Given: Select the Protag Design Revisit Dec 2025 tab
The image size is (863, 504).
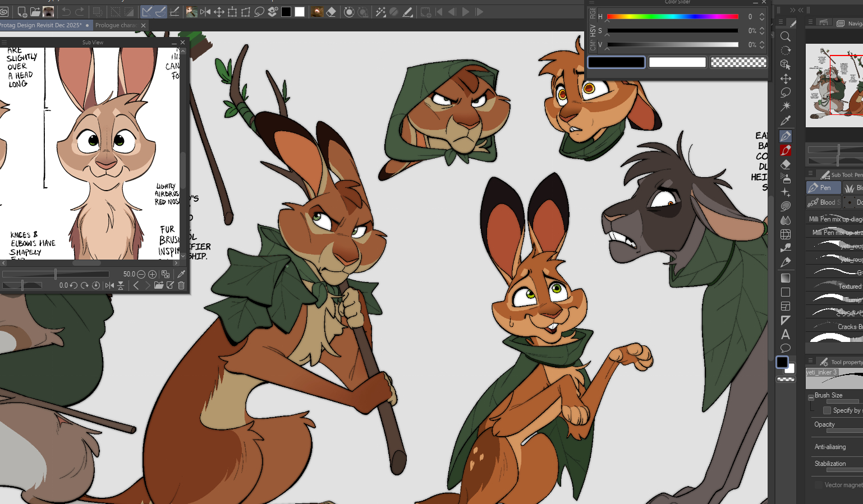Looking at the screenshot, I should (x=40, y=25).
